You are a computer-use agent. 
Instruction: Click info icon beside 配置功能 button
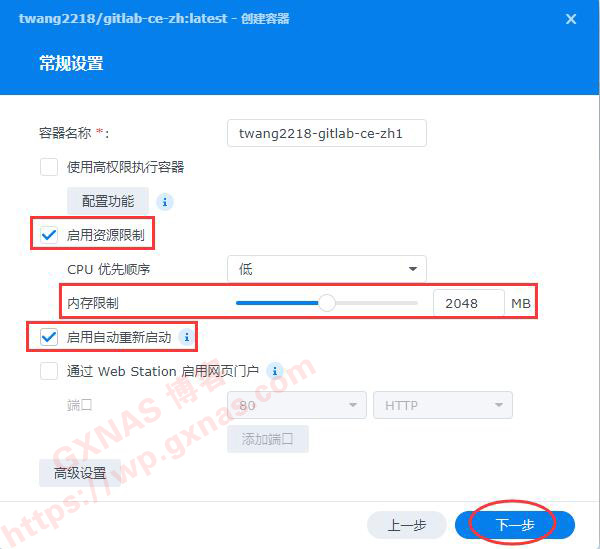(x=165, y=201)
